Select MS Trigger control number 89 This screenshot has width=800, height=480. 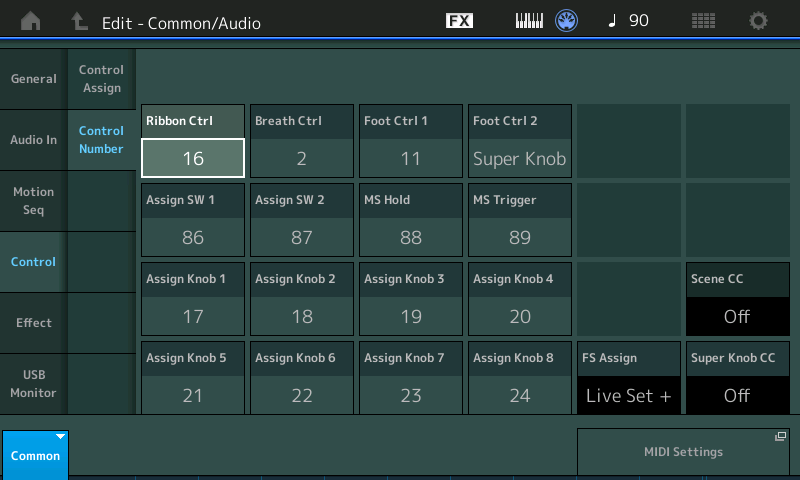pyautogui.click(x=519, y=237)
